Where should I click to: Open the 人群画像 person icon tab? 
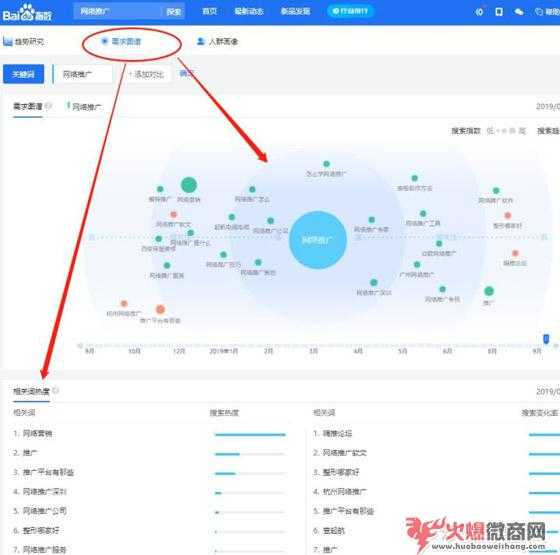coord(201,41)
